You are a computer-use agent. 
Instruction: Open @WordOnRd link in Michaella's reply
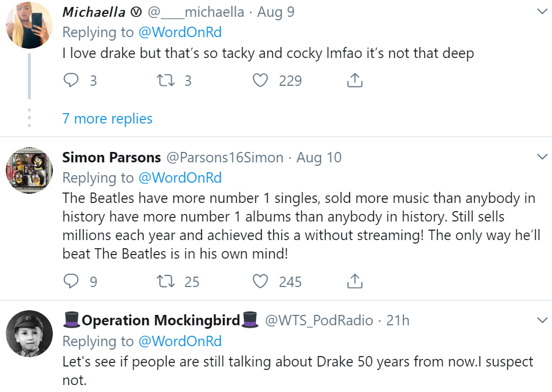coord(180,32)
